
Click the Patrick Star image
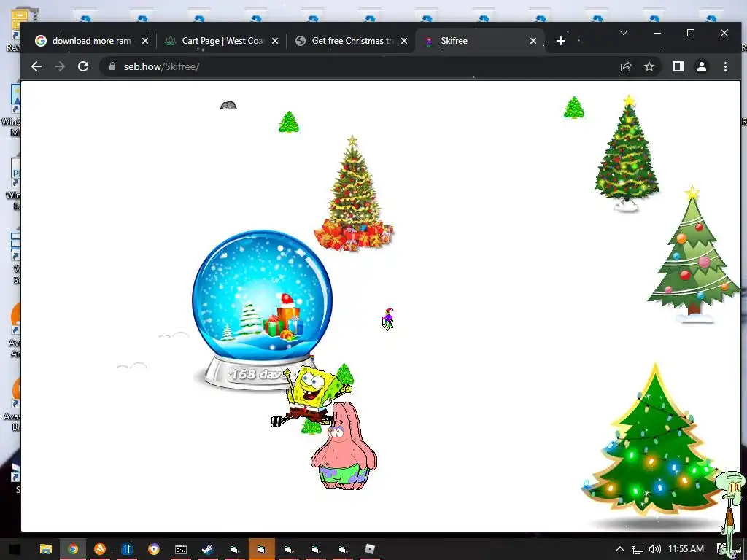(344, 446)
